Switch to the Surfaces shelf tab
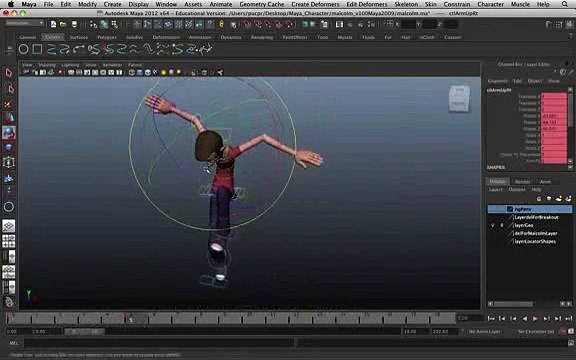 [x=79, y=37]
